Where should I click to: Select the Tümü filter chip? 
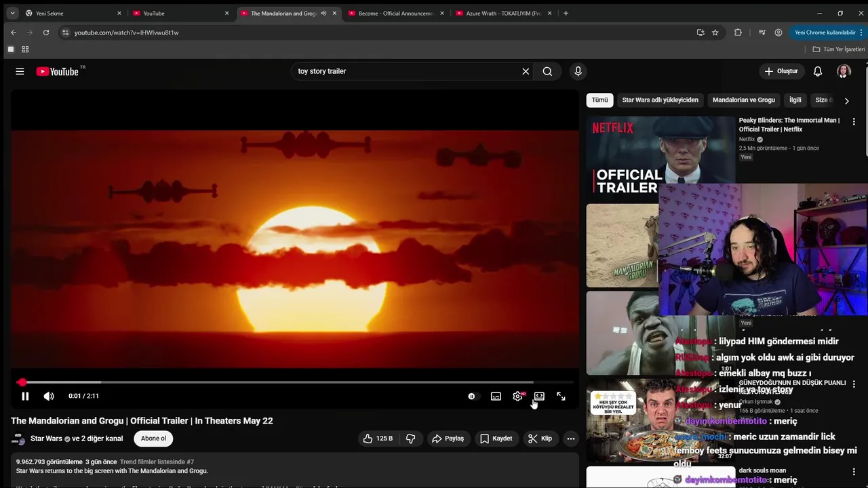point(600,100)
